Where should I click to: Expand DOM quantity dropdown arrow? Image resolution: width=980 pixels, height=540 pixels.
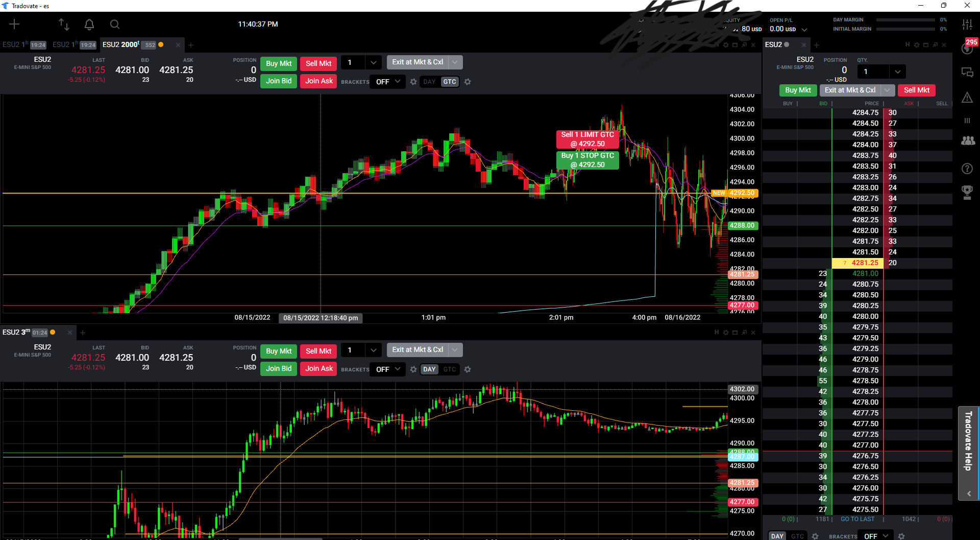point(898,72)
